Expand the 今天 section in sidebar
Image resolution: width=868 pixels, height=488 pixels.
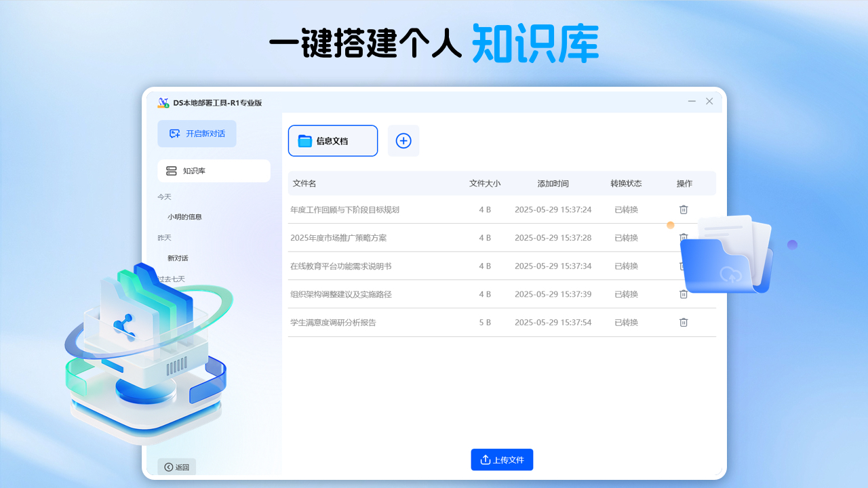[163, 197]
